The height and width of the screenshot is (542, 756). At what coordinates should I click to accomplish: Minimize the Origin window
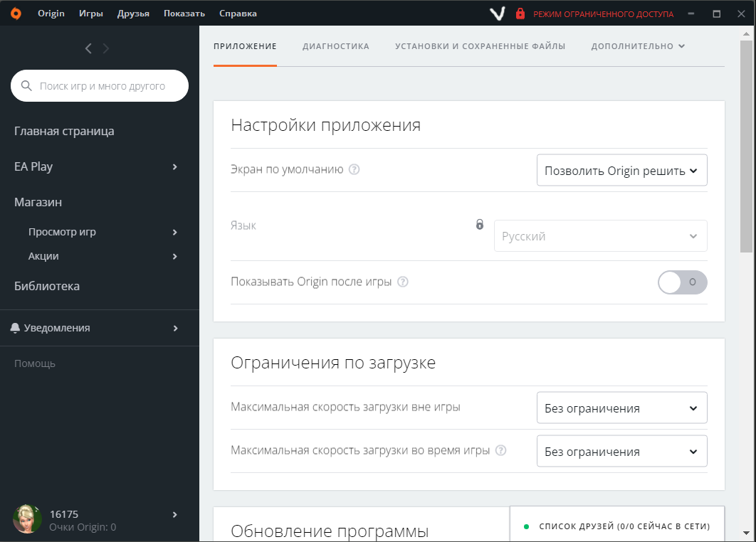click(x=691, y=14)
